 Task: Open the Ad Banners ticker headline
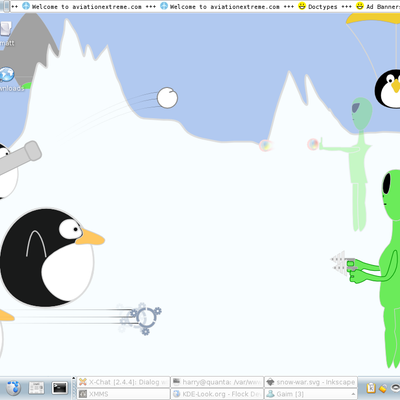coord(383,6)
